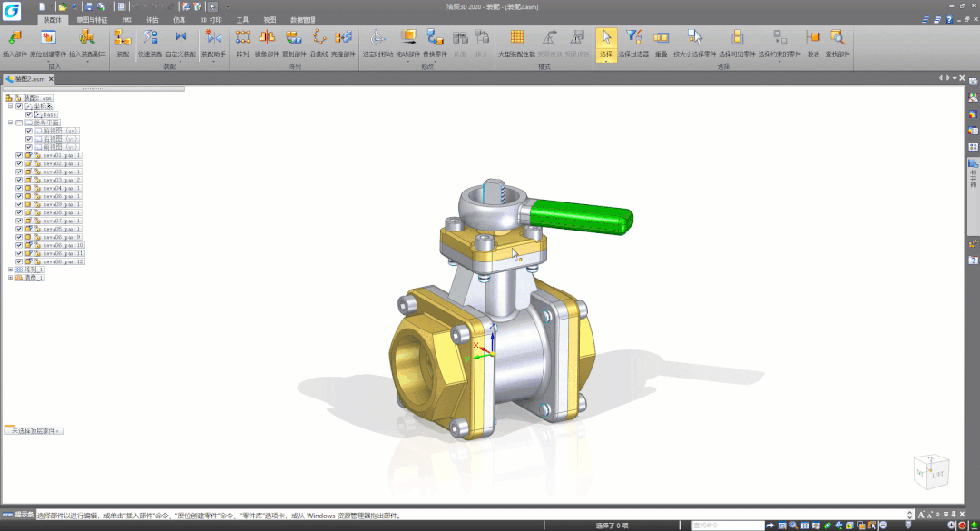Open the 评估 ribbon tab
Image resolution: width=980 pixels, height=531 pixels.
[x=152, y=20]
